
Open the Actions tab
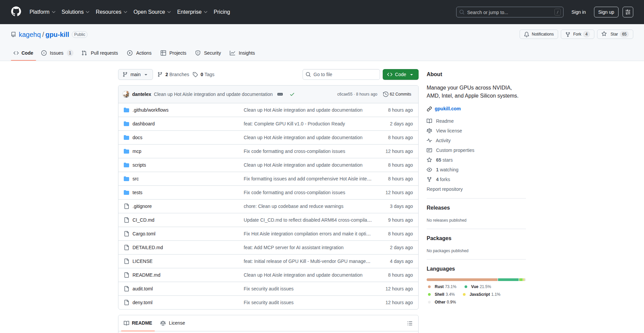click(139, 53)
